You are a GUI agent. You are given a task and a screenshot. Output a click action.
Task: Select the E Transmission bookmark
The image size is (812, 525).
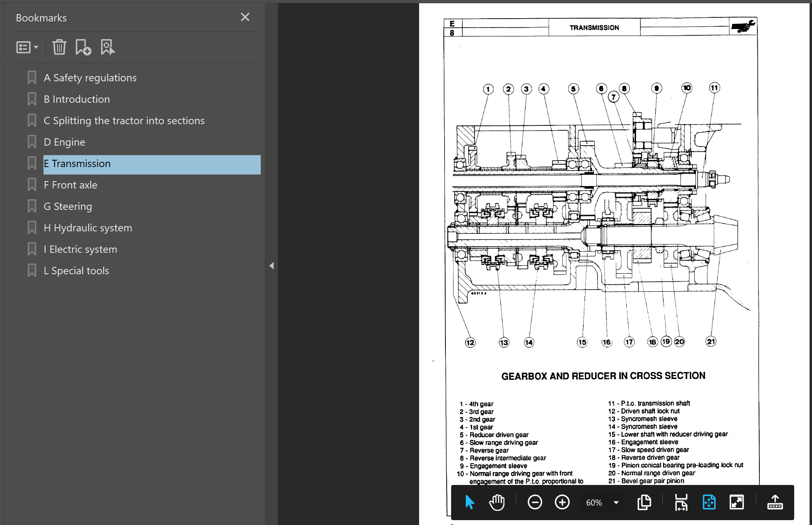coord(152,164)
